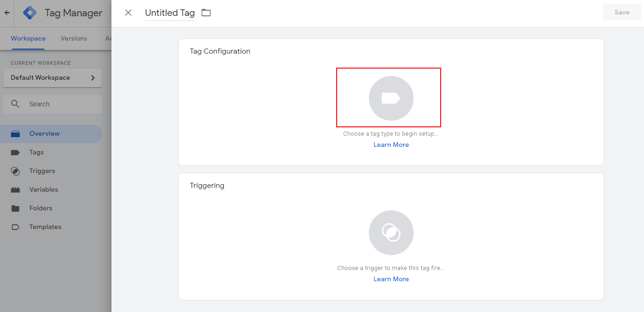Switch to the Versions tab
The width and height of the screenshot is (644, 312).
click(74, 38)
